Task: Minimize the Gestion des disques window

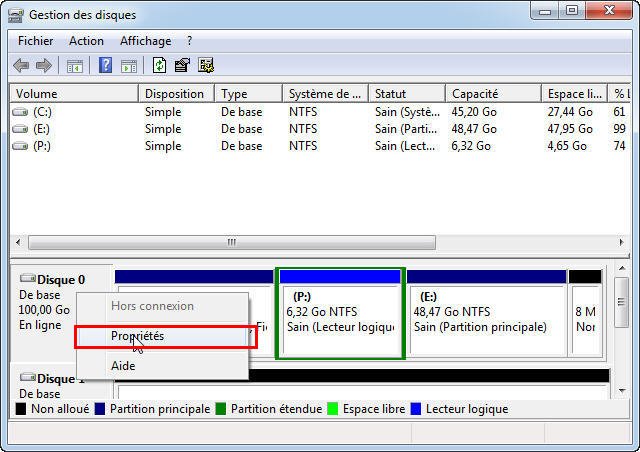Action: click(545, 11)
